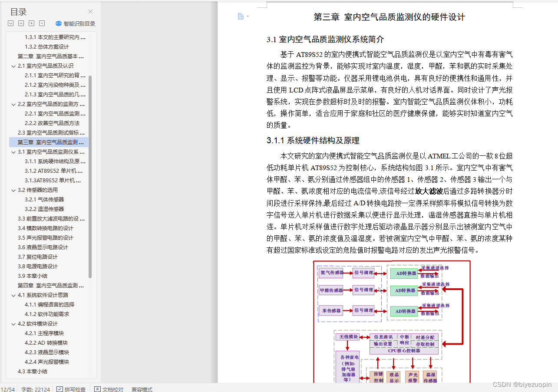Go to 3.1.2 AT89S52 单片机 entry
The image size is (558, 392).
pos(53,171)
